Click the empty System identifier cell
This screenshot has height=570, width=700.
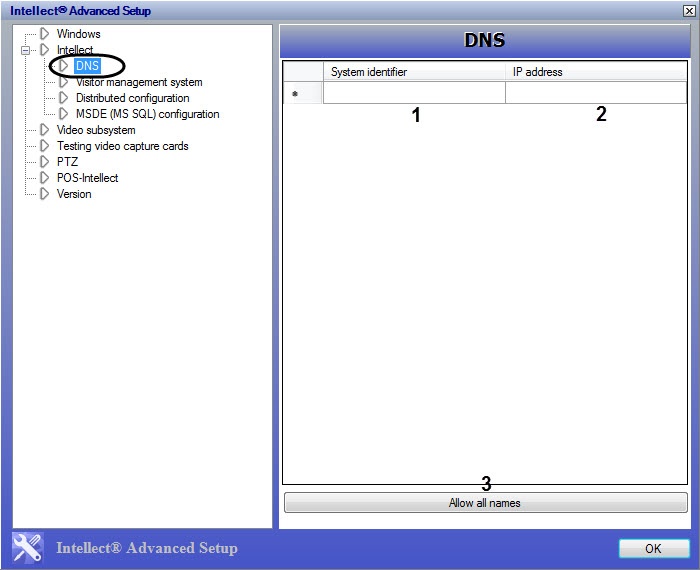(414, 93)
